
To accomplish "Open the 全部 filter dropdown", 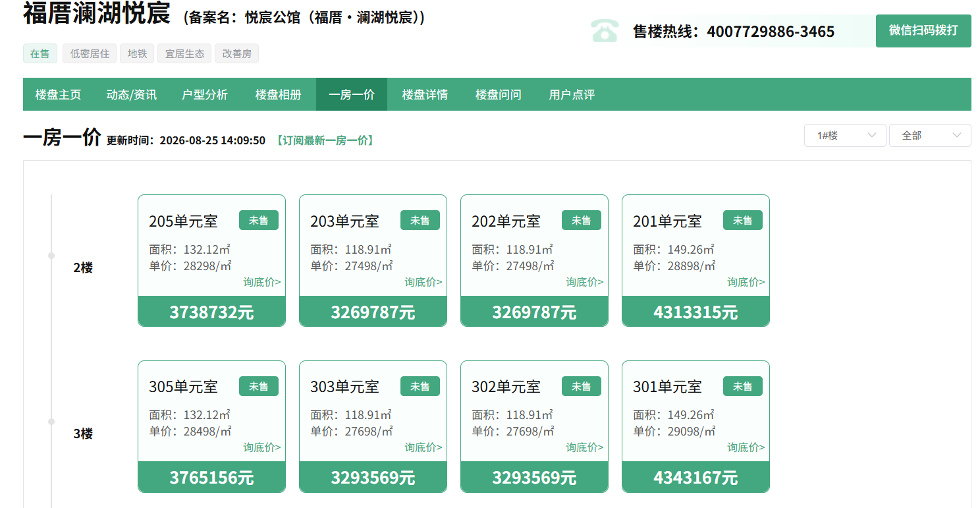I will [x=930, y=135].
